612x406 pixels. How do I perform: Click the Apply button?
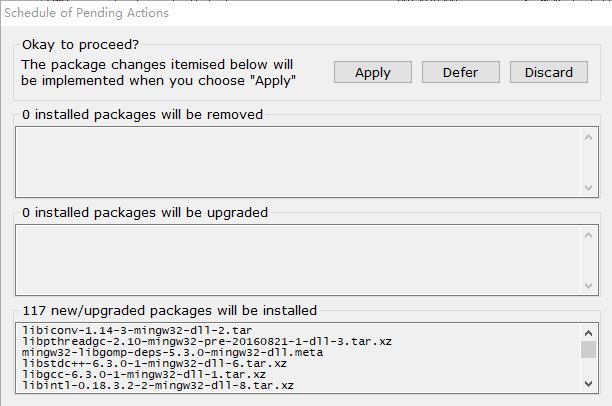tap(372, 72)
